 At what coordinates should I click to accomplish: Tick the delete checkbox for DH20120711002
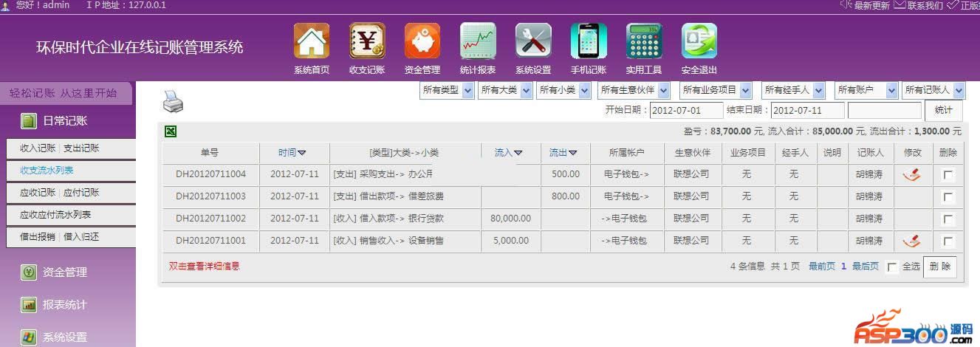949,219
